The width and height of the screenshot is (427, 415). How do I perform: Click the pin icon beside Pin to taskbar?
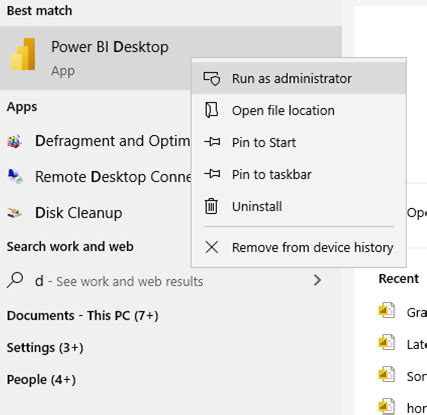[x=212, y=174]
